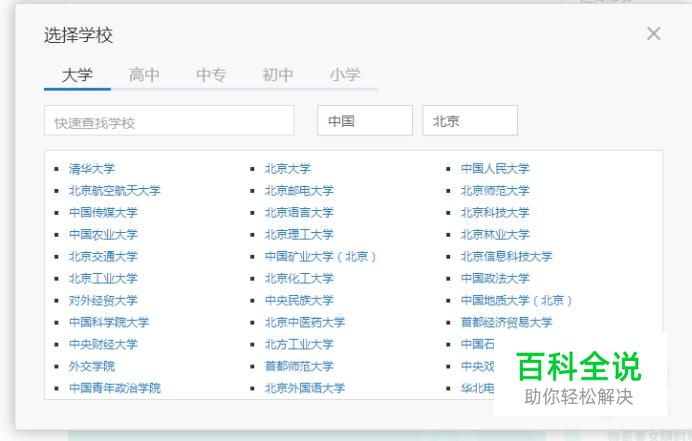Switch to the 高中 tab
Image resolution: width=692 pixels, height=441 pixels.
tap(144, 75)
